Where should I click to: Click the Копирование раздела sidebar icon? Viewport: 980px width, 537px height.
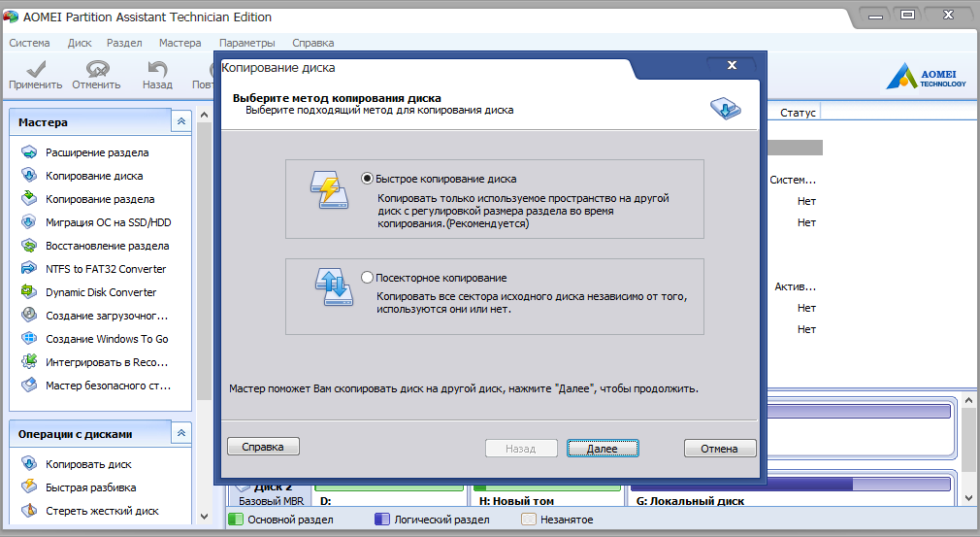click(x=29, y=199)
